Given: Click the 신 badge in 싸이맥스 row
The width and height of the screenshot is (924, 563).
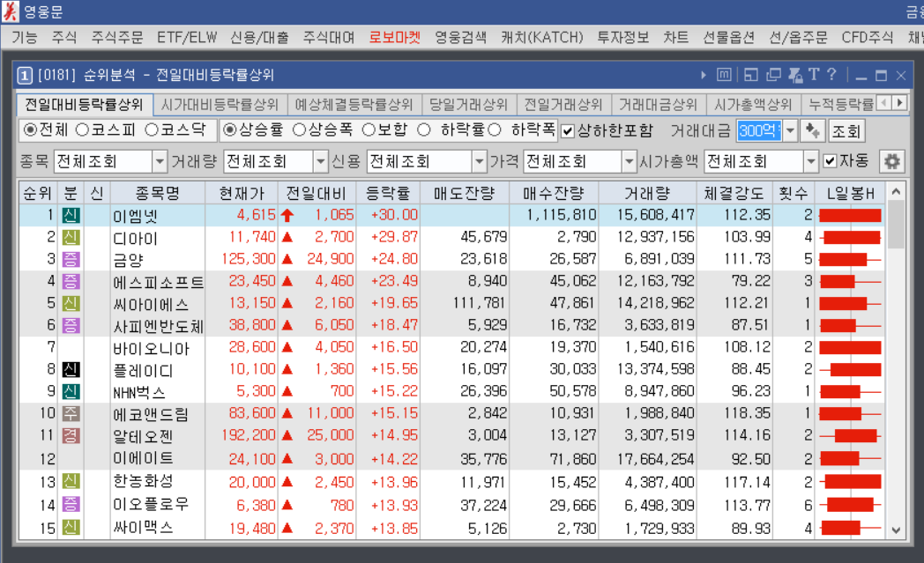Looking at the screenshot, I should click(x=71, y=527).
